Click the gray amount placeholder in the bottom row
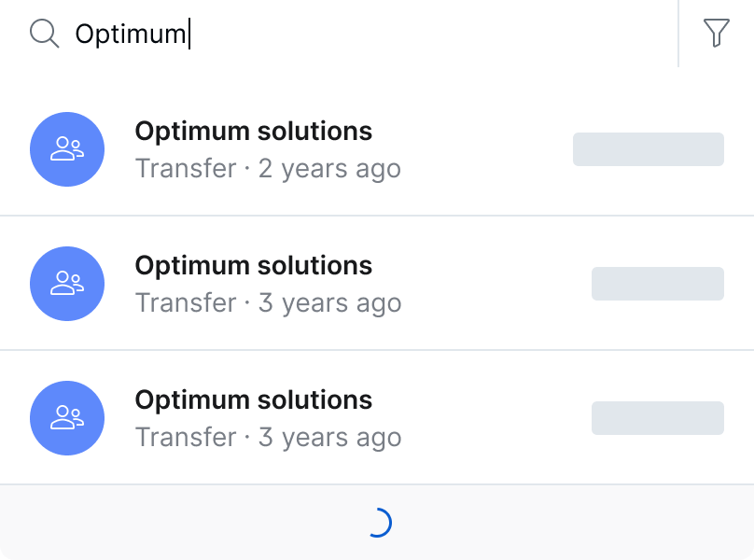754x560 pixels. tap(658, 417)
